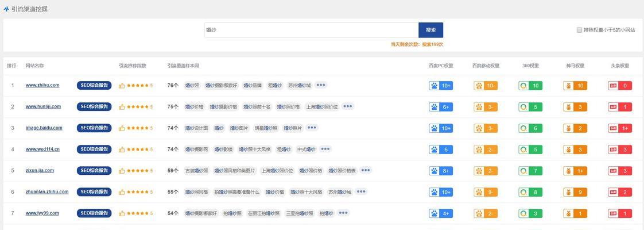Expand more keywords in www.zhihu.com row
The image size is (644, 230).
coord(321,85)
